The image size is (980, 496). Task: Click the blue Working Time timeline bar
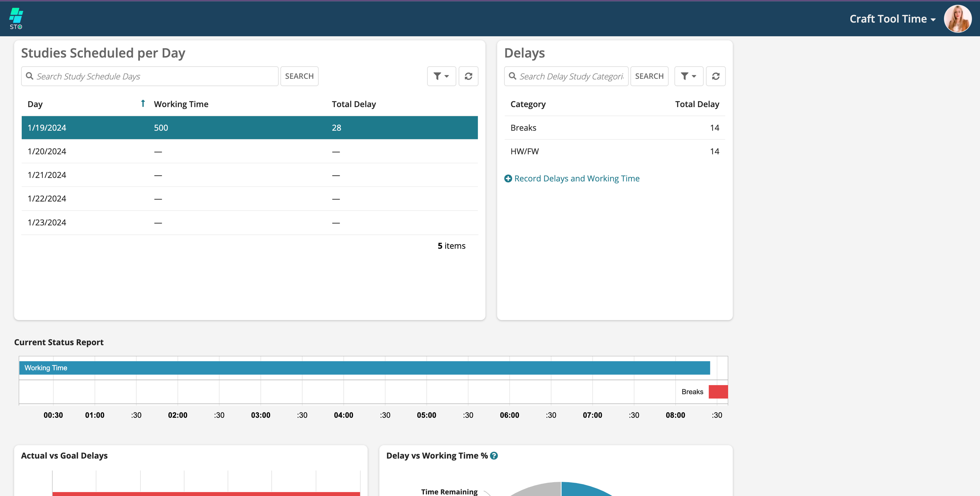tap(364, 367)
